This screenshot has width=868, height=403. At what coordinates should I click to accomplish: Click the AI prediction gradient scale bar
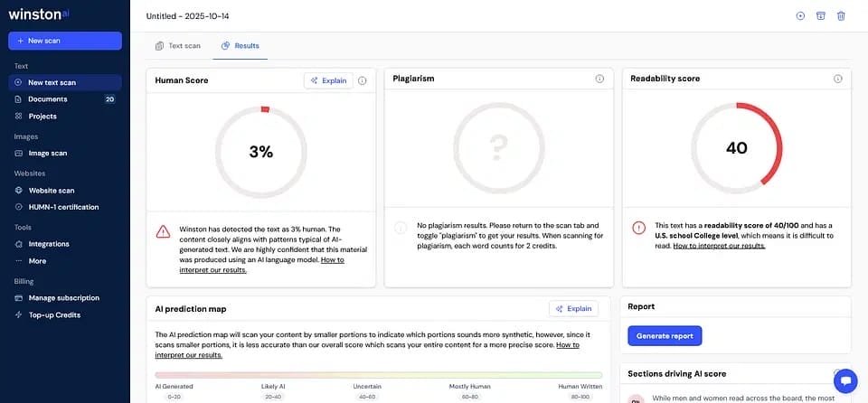click(x=378, y=374)
